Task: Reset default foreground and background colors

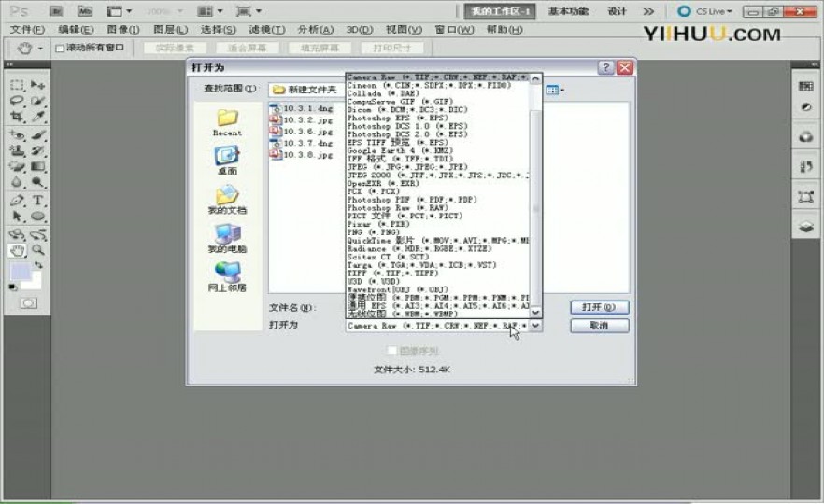Action: pos(13,287)
